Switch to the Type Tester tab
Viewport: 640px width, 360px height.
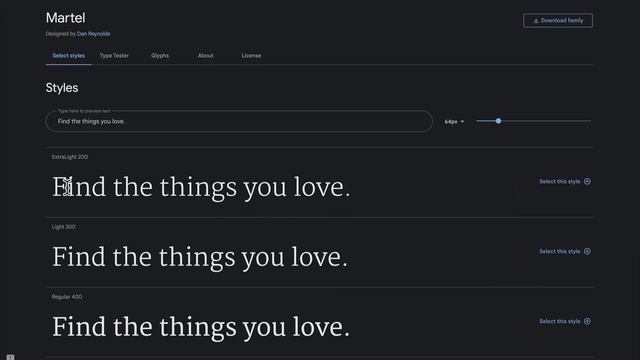point(114,56)
